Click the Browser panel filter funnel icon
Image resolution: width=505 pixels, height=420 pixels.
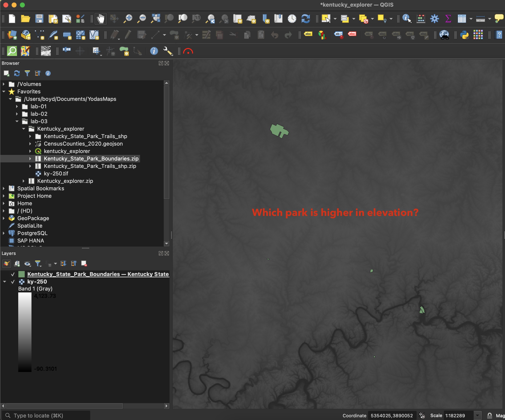click(x=27, y=73)
